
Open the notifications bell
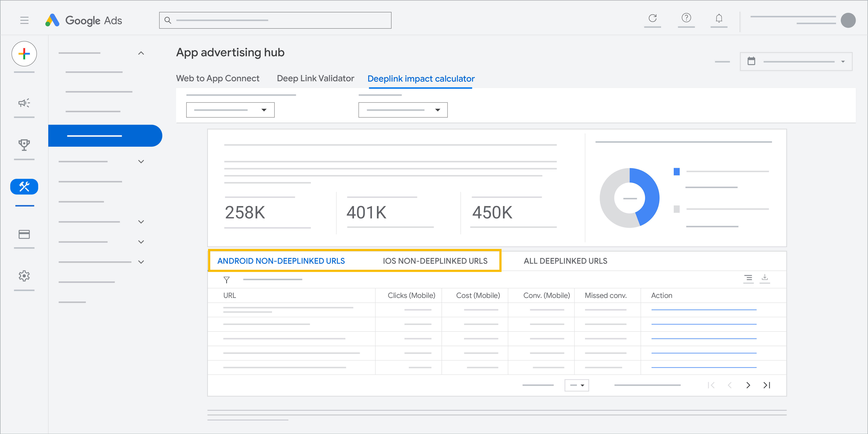(x=719, y=18)
